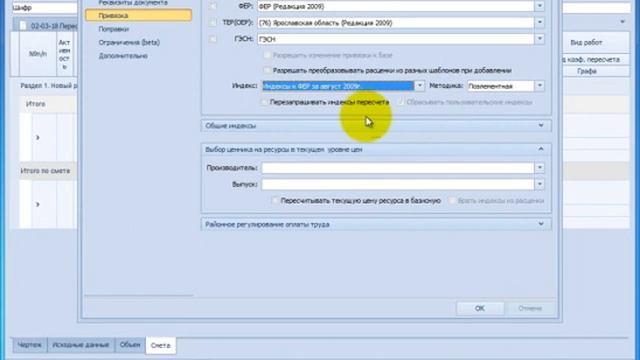This screenshot has height=360, width=640.
Task: Tick the ГЭСН checkbox
Action: (213, 39)
